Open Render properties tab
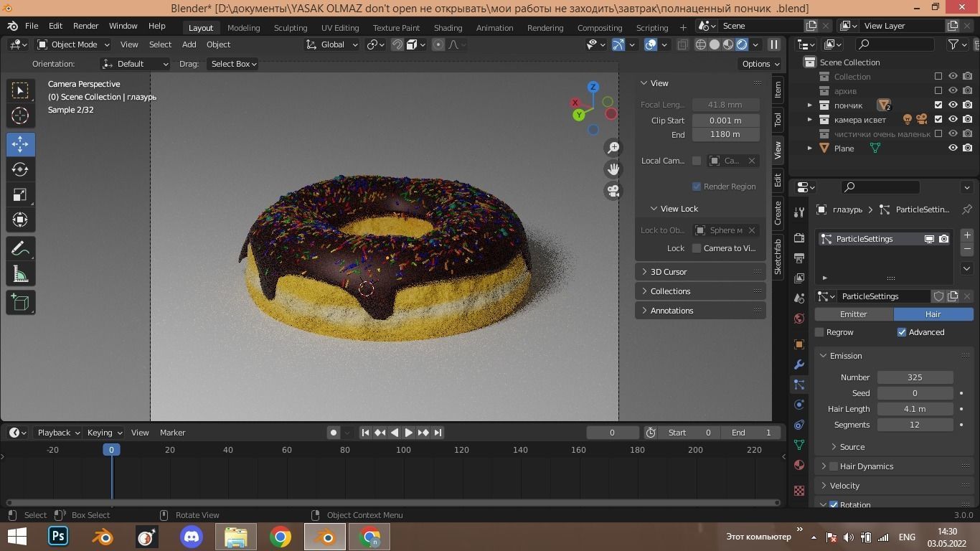Image resolution: width=980 pixels, height=551 pixels. point(799,237)
